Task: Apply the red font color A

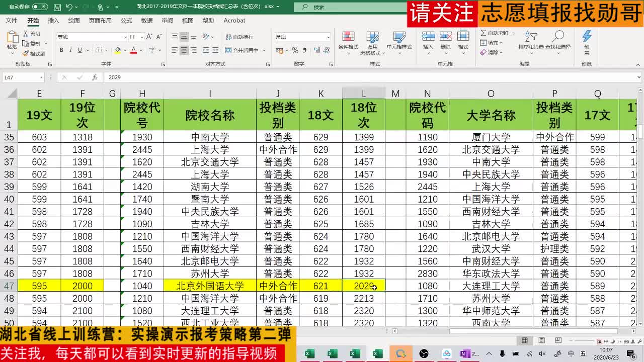Action: click(133, 50)
